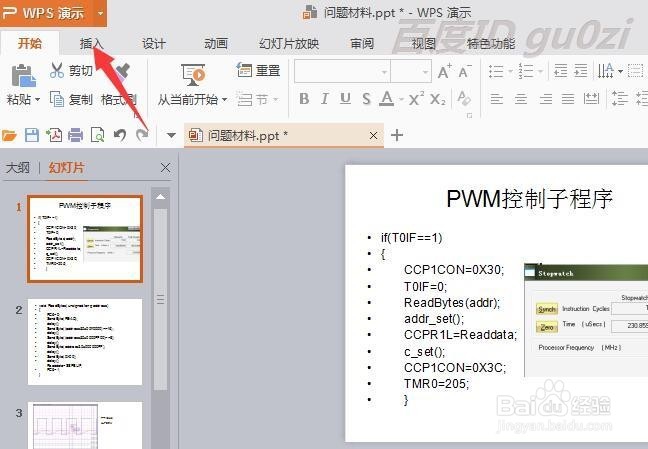Toggle subscript X₂
Image resolution: width=648 pixels, height=449 pixels.
(438, 99)
